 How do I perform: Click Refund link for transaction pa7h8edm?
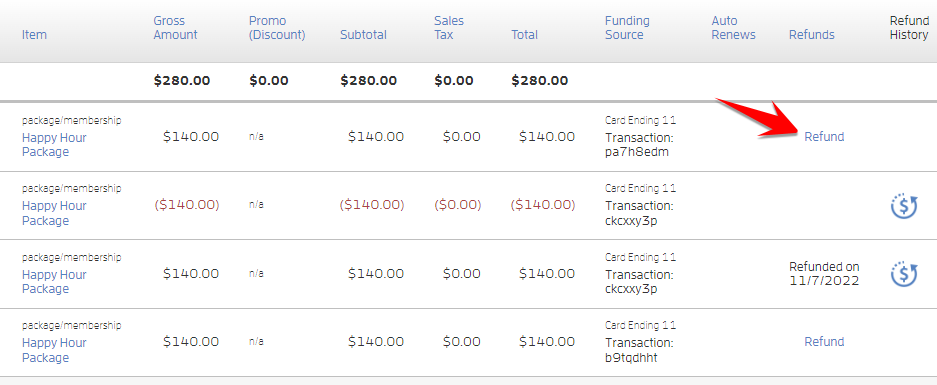point(824,137)
